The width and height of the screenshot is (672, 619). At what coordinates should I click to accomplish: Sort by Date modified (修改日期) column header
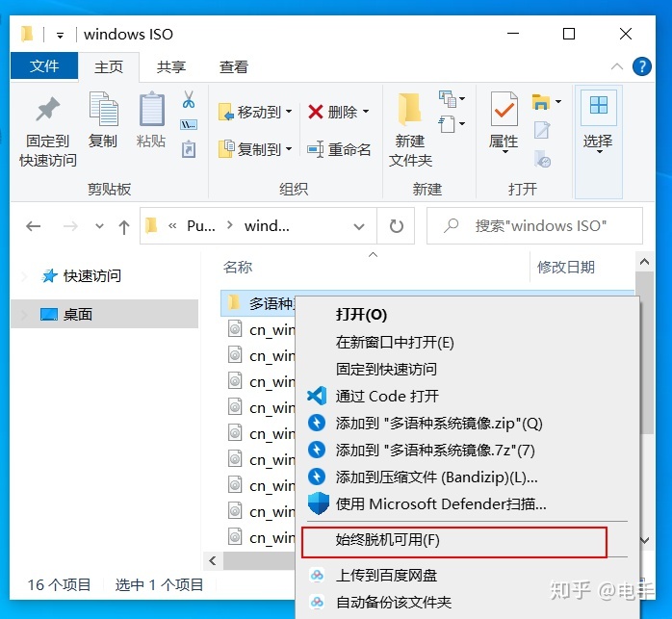(x=566, y=267)
